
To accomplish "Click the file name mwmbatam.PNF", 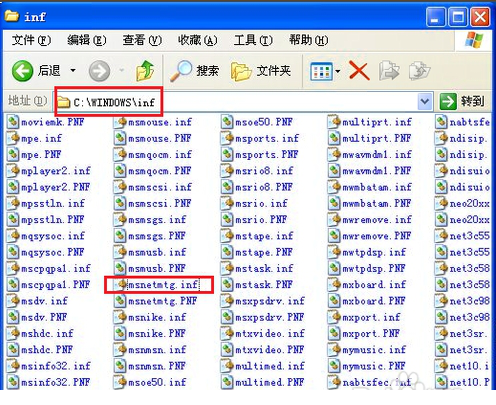I will (x=377, y=203).
